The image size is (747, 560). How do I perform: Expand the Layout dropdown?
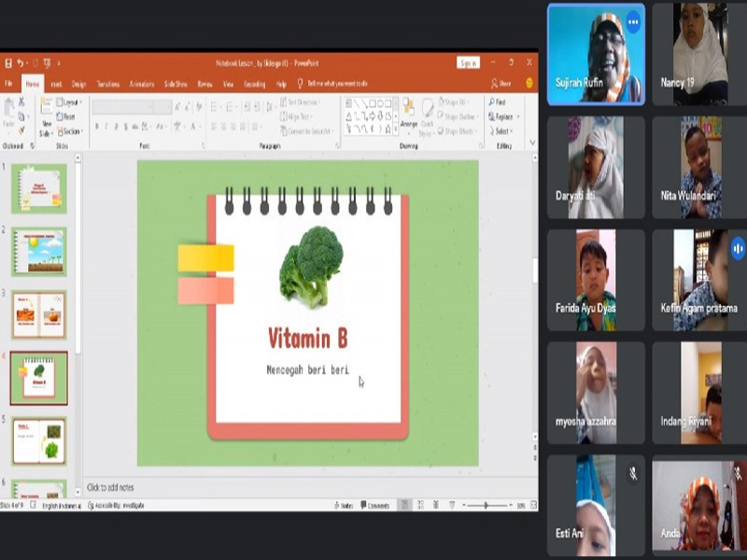pos(70,102)
